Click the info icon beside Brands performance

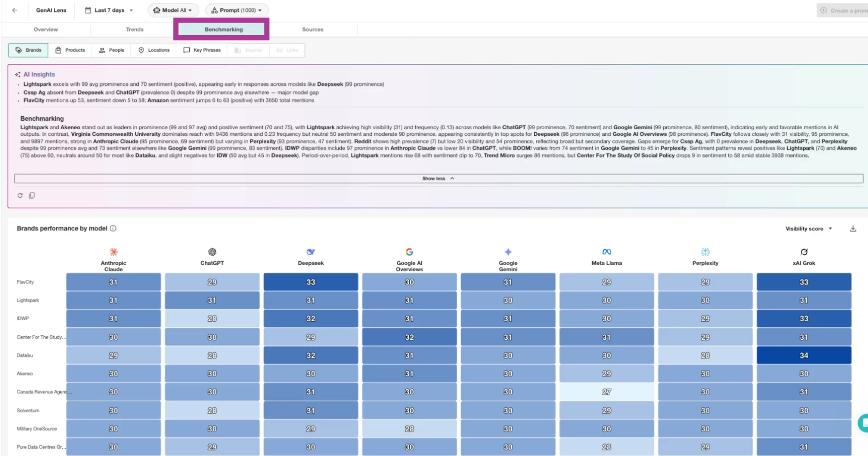(x=113, y=228)
